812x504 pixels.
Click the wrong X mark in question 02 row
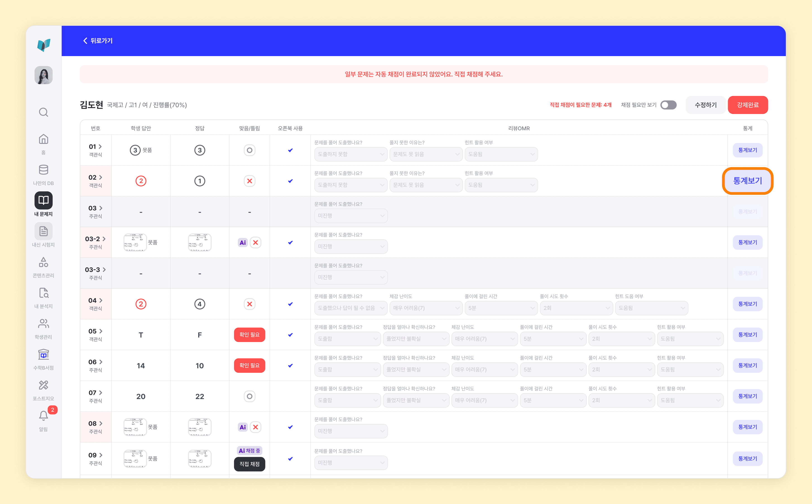[x=249, y=181]
